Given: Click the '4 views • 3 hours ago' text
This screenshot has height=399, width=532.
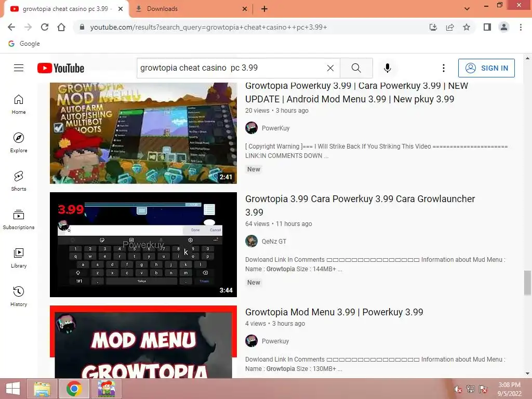Looking at the screenshot, I should pos(275,324).
